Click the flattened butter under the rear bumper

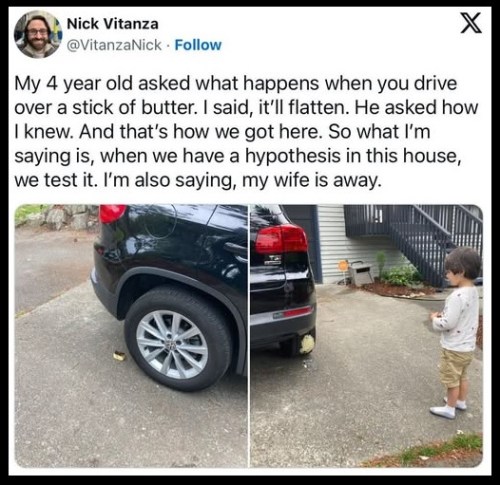307,344
